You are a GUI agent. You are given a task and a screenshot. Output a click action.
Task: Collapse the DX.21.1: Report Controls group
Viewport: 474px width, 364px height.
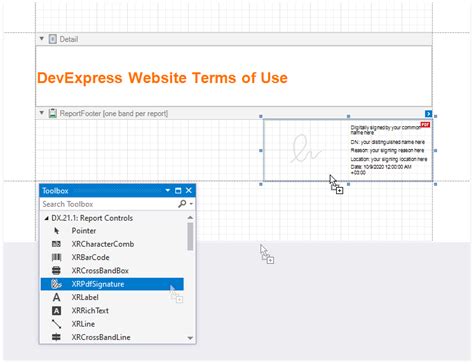[x=46, y=218]
